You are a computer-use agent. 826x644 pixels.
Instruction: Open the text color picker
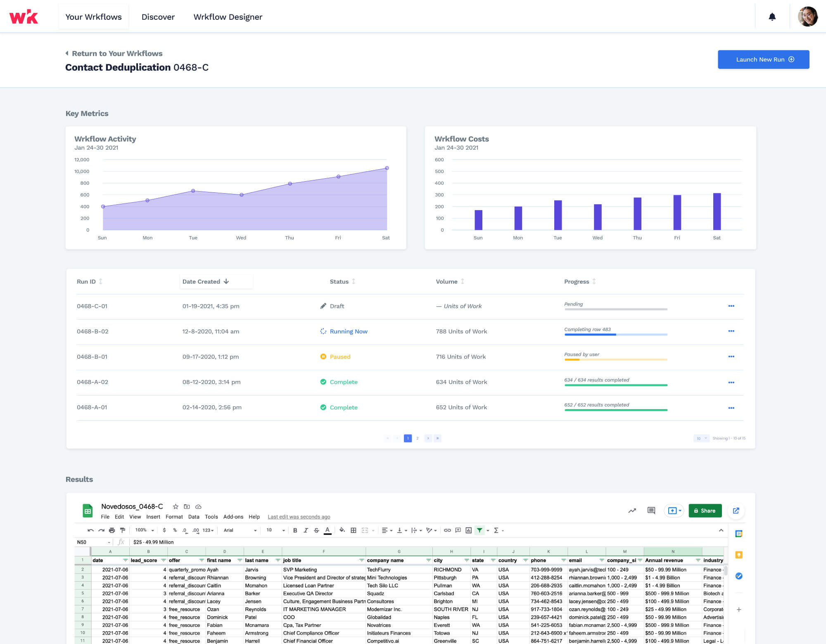point(327,530)
